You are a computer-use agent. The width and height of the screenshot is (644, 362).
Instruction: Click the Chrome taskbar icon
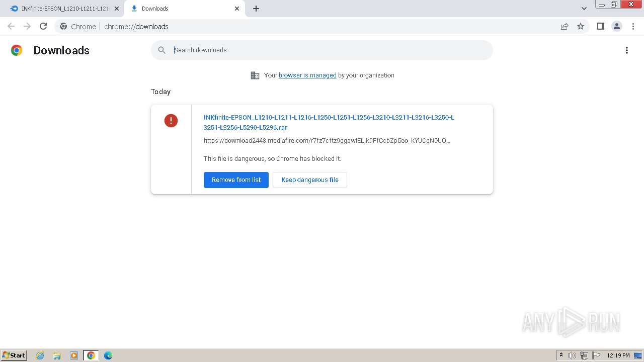click(x=91, y=355)
